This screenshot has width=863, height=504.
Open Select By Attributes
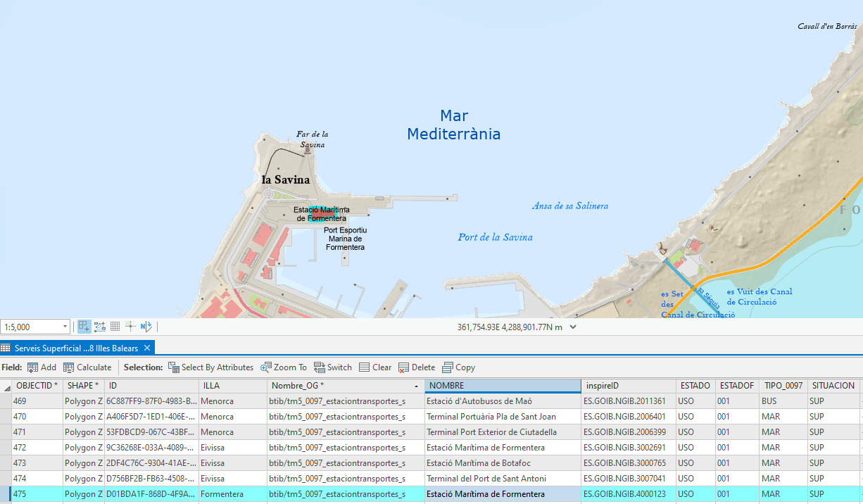click(210, 367)
